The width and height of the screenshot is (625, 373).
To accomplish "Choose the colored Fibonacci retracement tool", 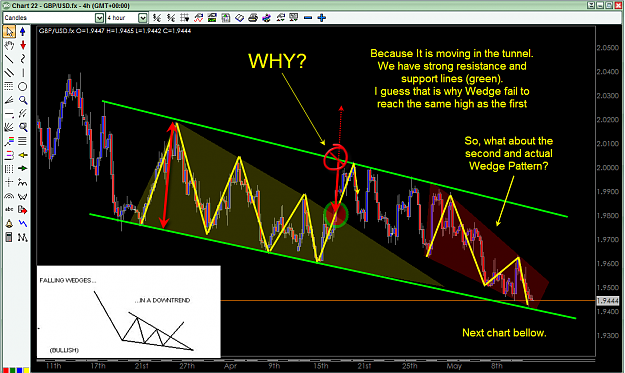I will [9, 141].
